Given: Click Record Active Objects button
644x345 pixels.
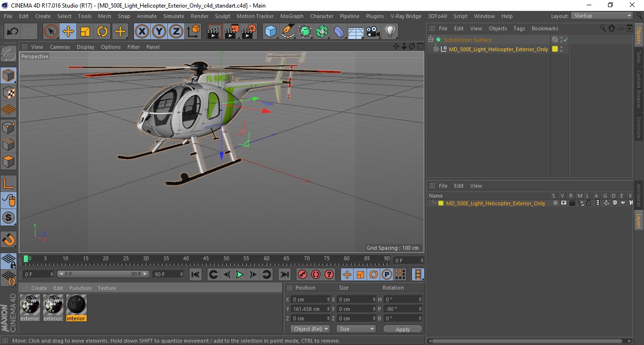Looking at the screenshot, I should [302, 274].
